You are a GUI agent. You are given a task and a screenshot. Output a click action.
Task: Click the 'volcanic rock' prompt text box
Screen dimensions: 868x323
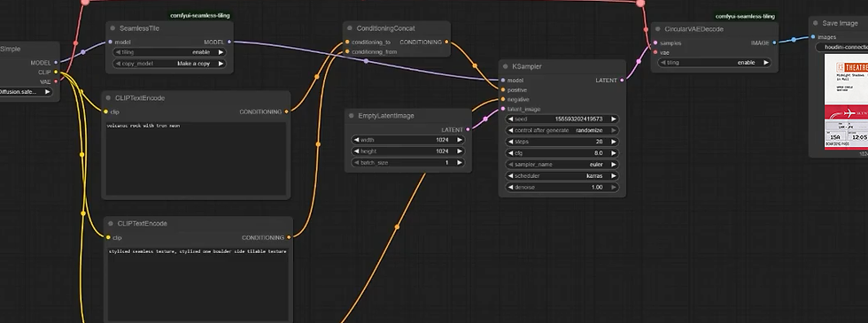tap(196, 158)
